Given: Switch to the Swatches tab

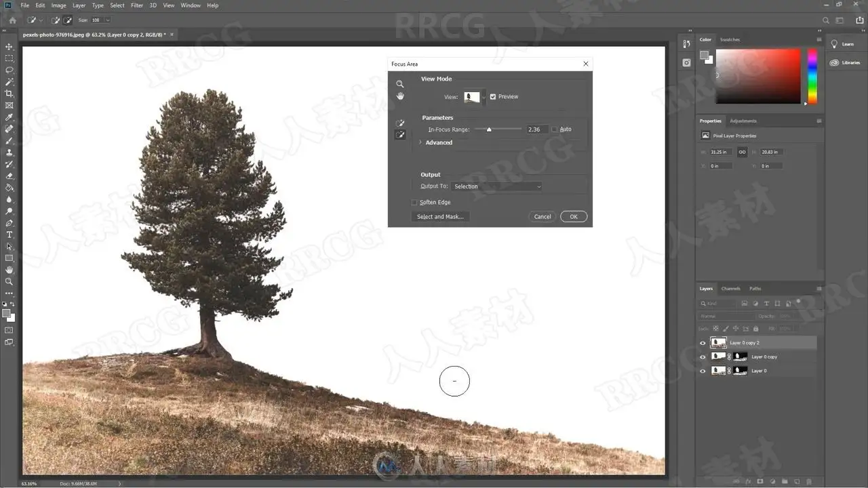Looking at the screenshot, I should click(730, 40).
